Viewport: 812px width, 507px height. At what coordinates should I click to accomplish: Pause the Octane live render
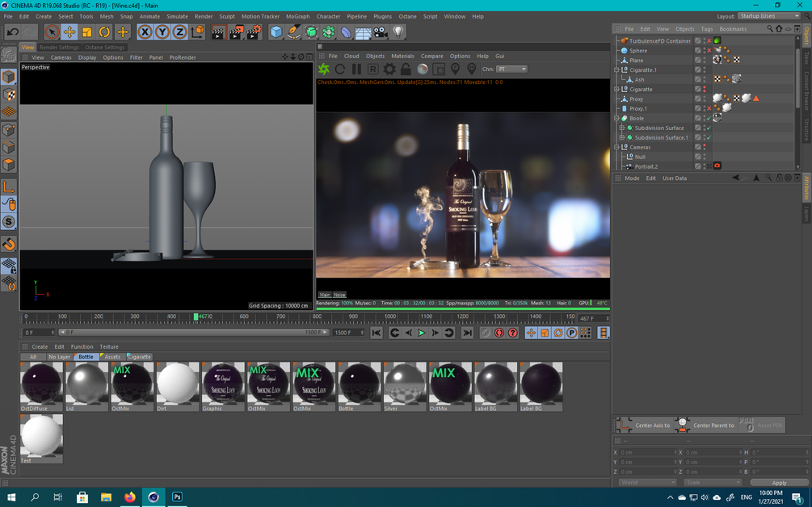coord(356,69)
